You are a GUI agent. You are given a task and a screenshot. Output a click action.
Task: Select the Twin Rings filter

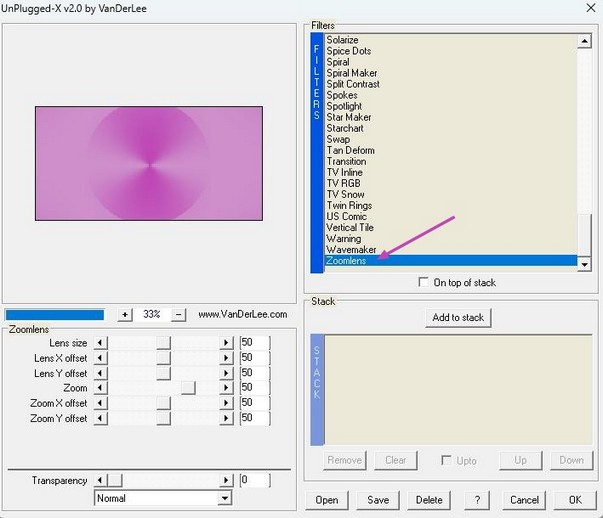(x=349, y=205)
